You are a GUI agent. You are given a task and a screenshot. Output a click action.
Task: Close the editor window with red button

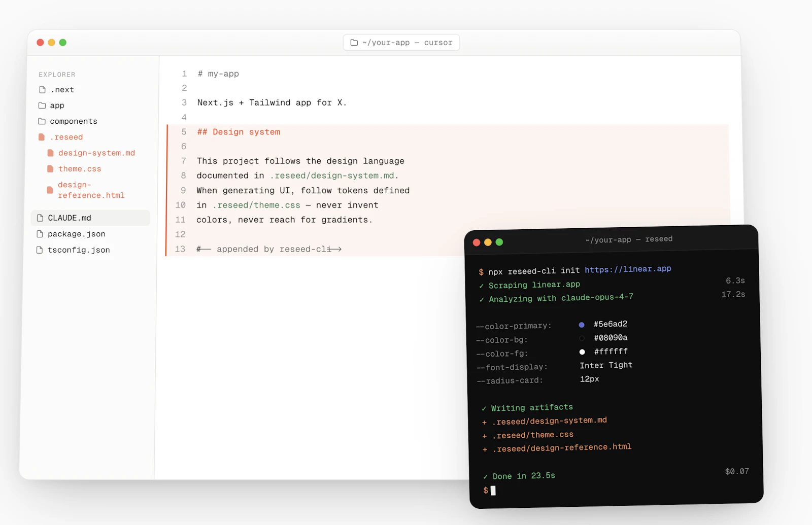pos(40,43)
